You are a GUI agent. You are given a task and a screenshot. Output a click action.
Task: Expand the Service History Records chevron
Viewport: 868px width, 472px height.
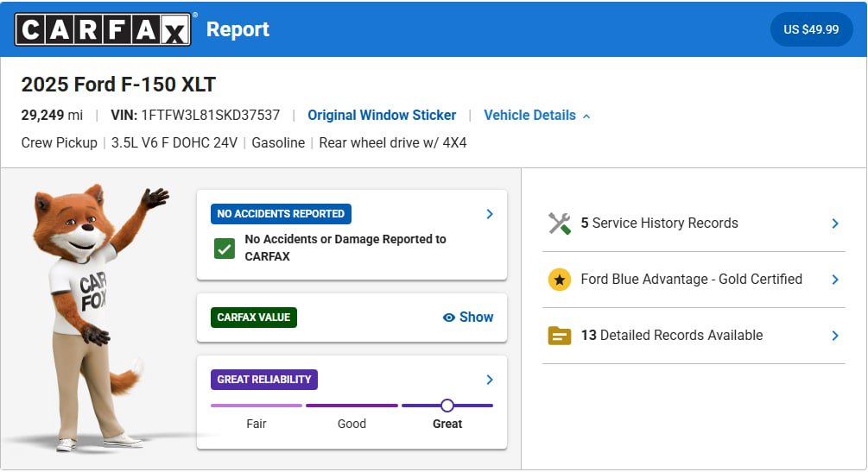835,223
